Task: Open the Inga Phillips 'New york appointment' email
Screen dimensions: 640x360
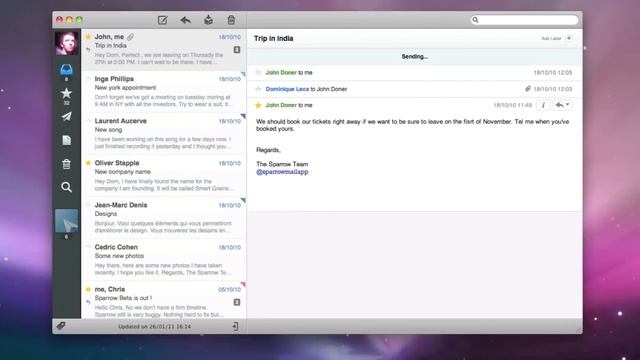Action: tap(164, 92)
